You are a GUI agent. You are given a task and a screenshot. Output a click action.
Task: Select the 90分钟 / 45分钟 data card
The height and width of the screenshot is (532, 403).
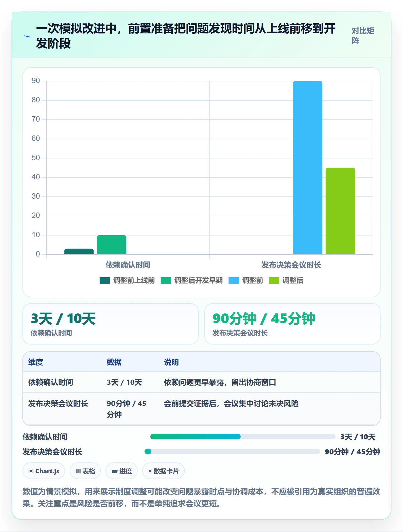pos(292,324)
